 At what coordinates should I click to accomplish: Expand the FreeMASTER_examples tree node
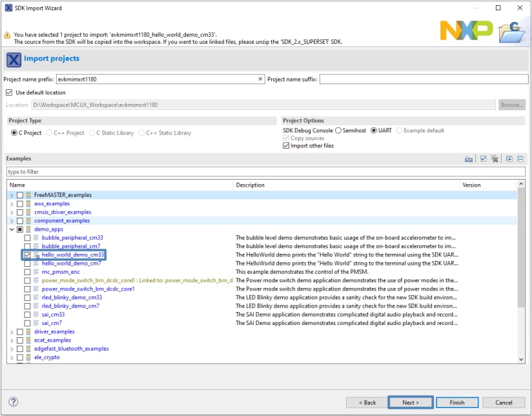coord(12,195)
